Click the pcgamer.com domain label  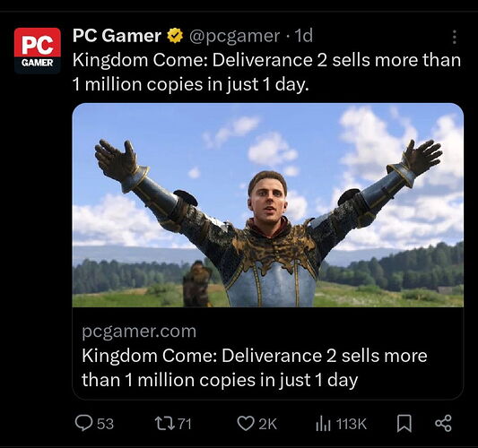point(139,332)
